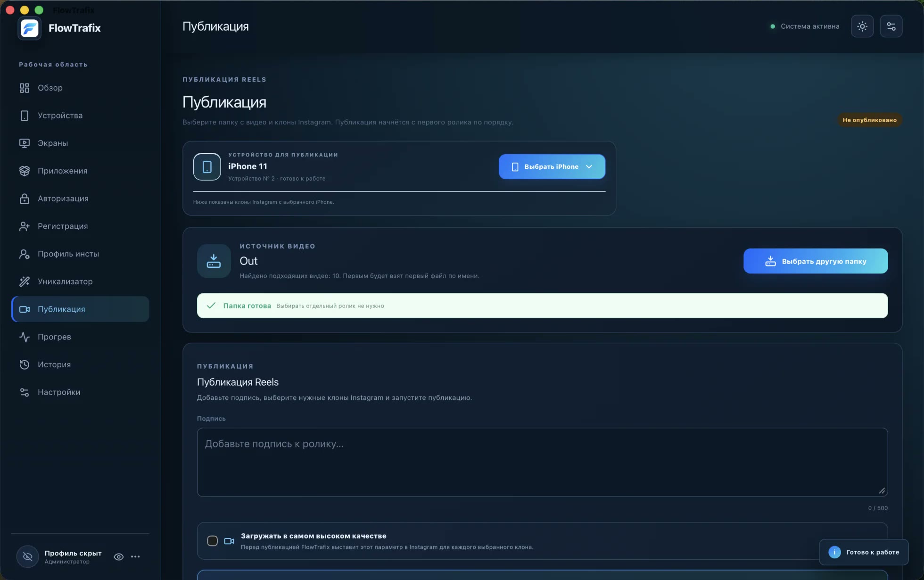The image size is (924, 580).
Task: Show profile using the eye icon
Action: click(x=119, y=557)
